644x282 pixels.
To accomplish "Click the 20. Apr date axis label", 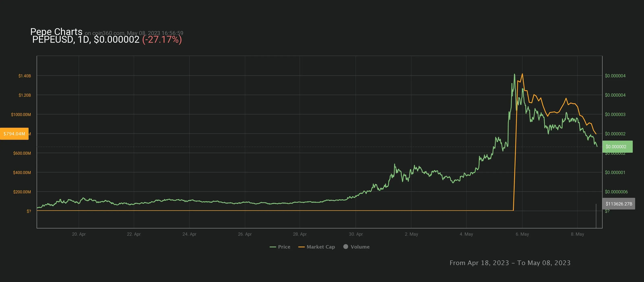I will (x=79, y=234).
